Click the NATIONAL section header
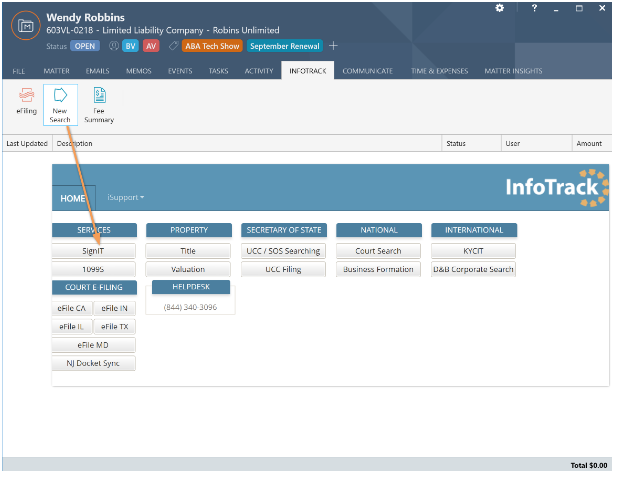Screen dimensions: 619x478 (x=379, y=230)
